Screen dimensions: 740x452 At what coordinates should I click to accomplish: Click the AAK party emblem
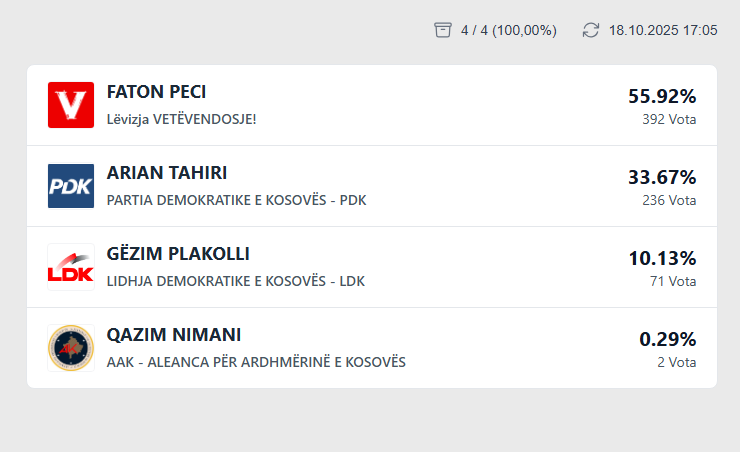point(71,348)
